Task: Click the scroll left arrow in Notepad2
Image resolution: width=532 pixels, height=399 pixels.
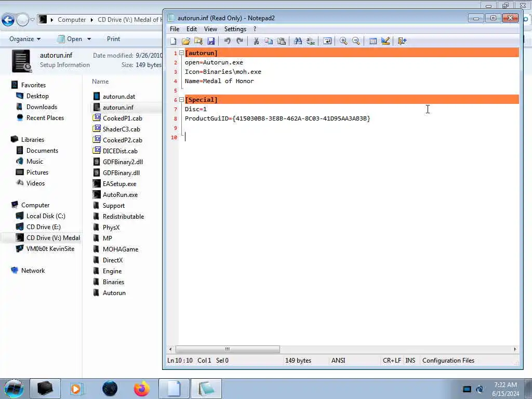Action: pos(170,349)
